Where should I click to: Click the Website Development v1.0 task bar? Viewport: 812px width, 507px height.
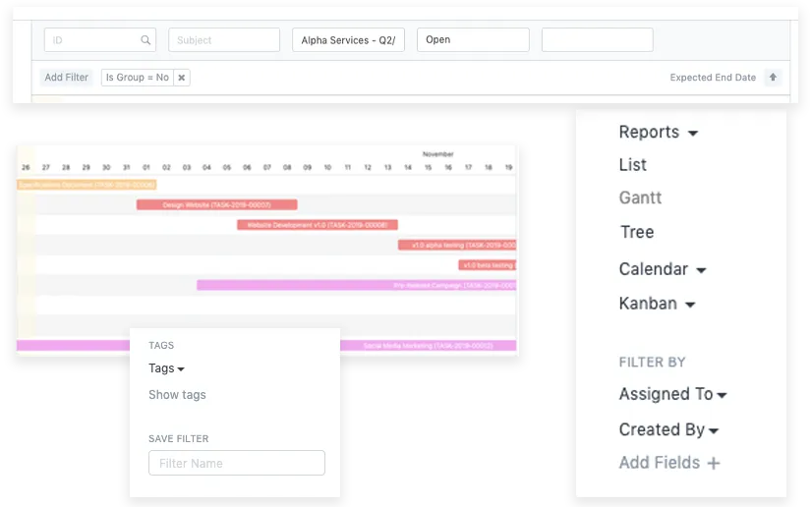click(317, 225)
